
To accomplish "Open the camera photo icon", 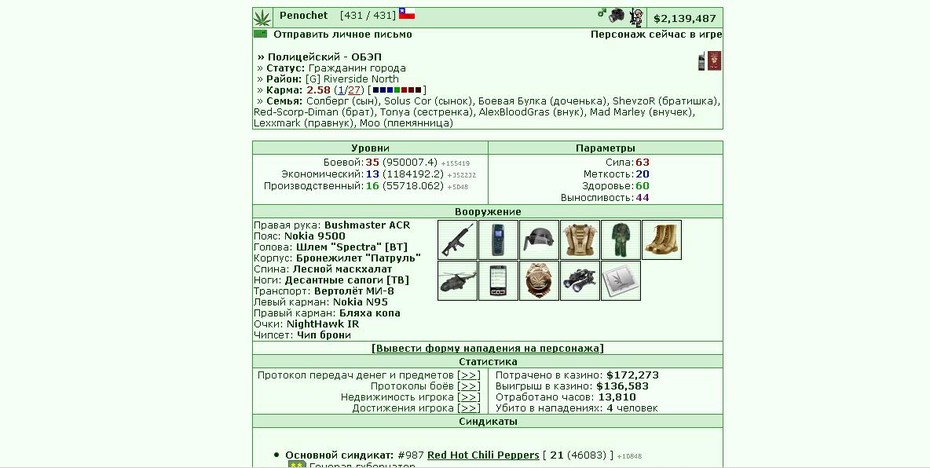I will click(617, 15).
